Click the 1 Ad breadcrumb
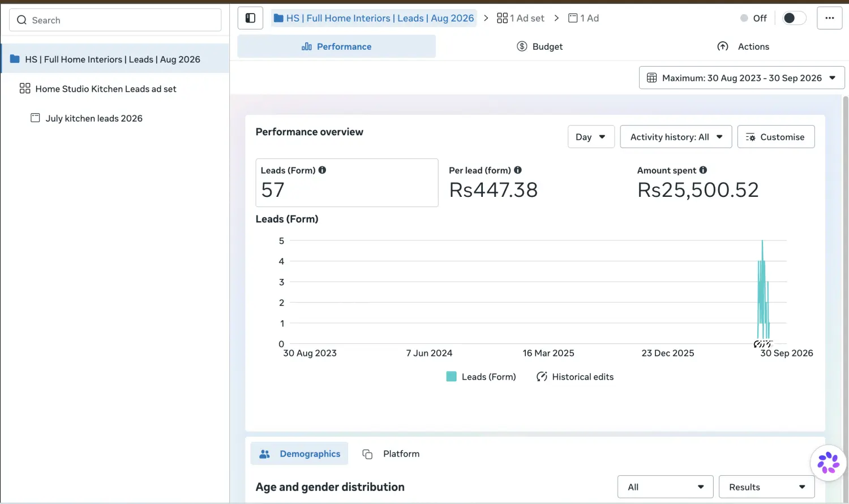Image resolution: width=849 pixels, height=504 pixels. [584, 18]
